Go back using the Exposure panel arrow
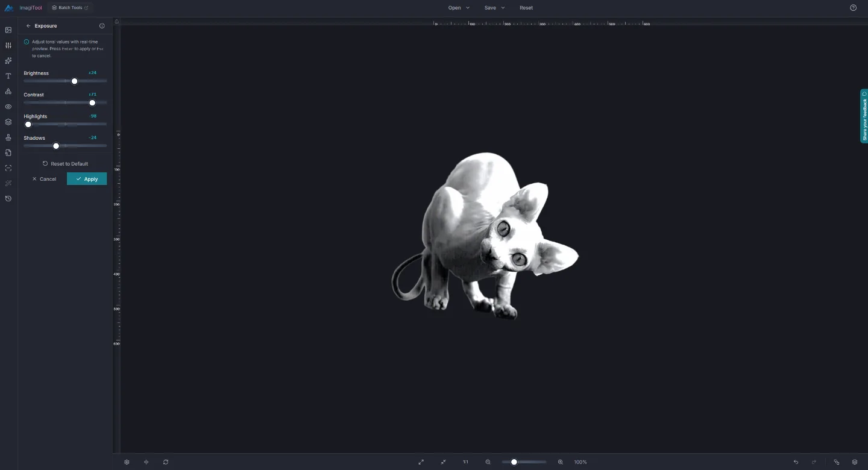Viewport: 868px width, 470px height. pyautogui.click(x=28, y=26)
